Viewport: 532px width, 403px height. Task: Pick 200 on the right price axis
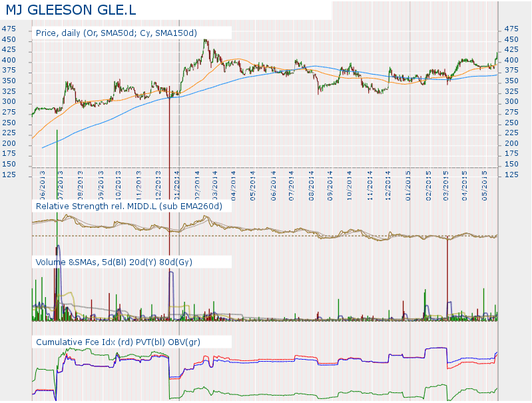[511, 143]
